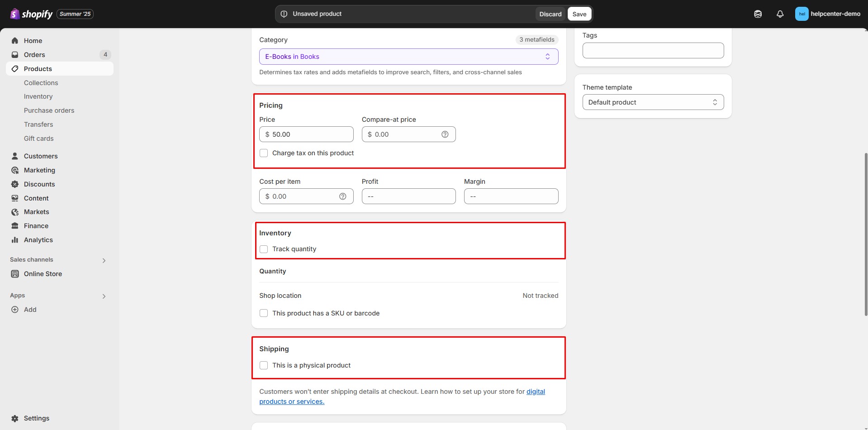Open the notifications bell
868x430 pixels.
[x=780, y=14]
